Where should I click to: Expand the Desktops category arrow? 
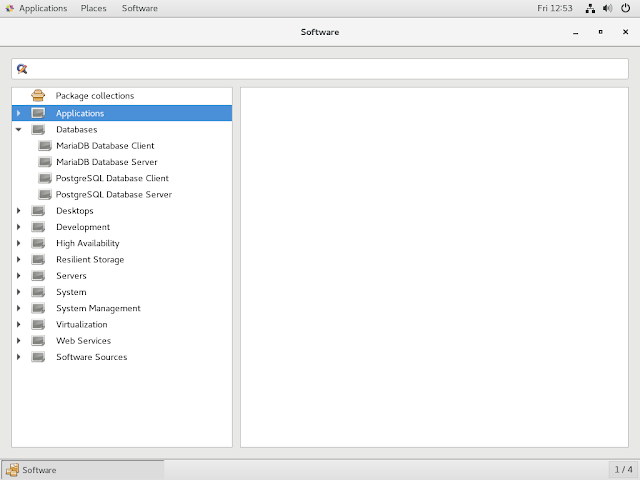(x=18, y=211)
